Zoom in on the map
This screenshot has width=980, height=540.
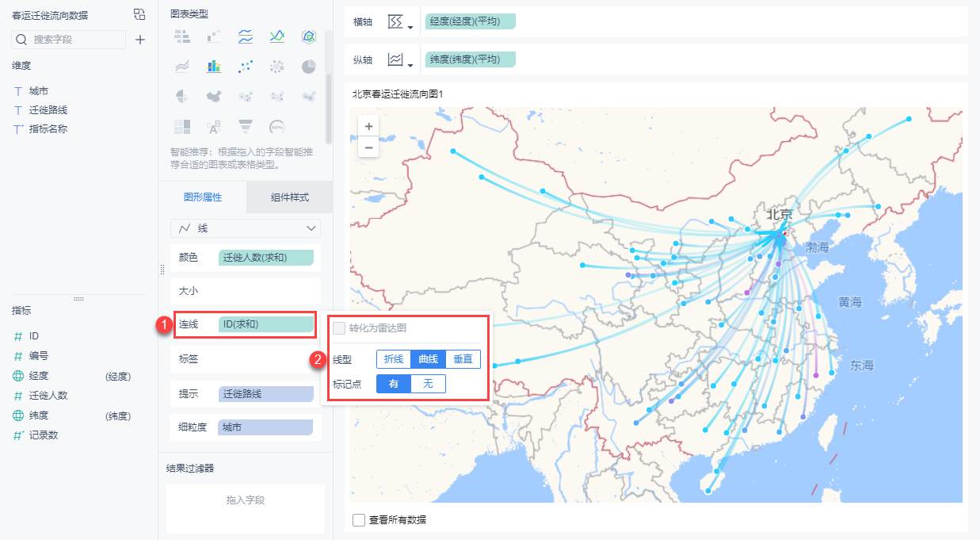click(x=368, y=126)
